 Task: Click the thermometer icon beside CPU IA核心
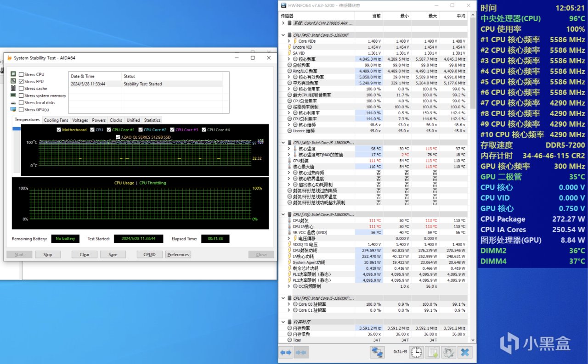tap(289, 226)
